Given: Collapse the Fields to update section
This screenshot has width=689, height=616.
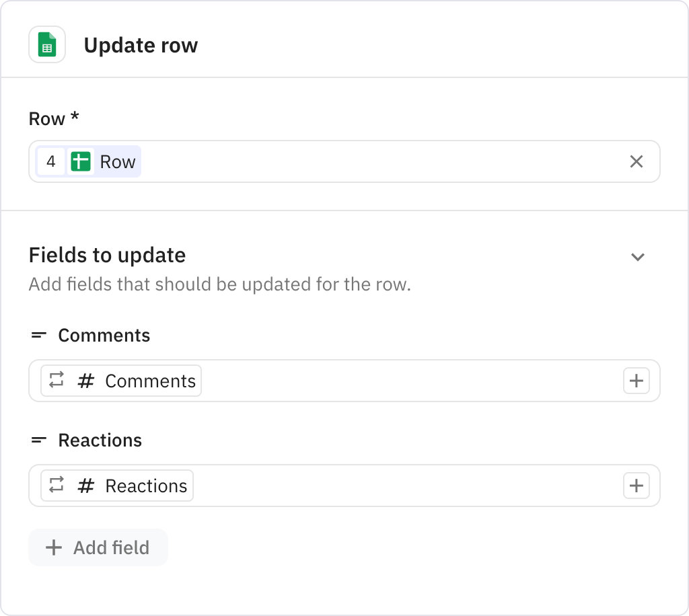Looking at the screenshot, I should pyautogui.click(x=638, y=257).
